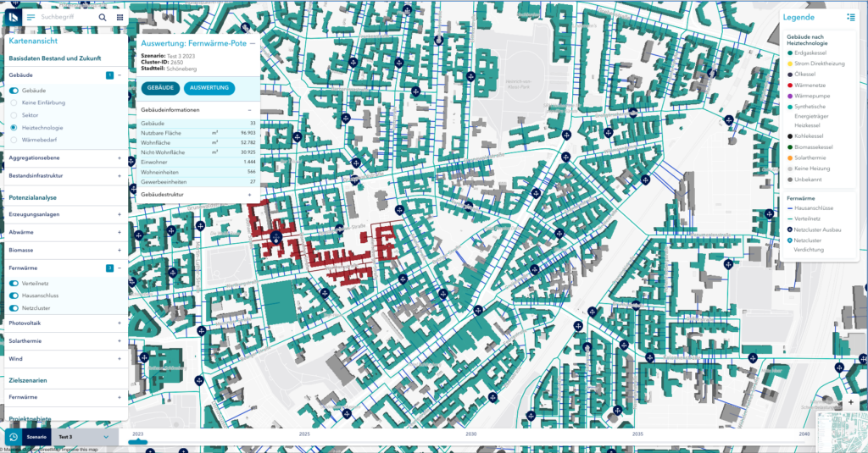Click the AUSWERTUNG button
This screenshot has height=453, width=868.
[x=208, y=88]
